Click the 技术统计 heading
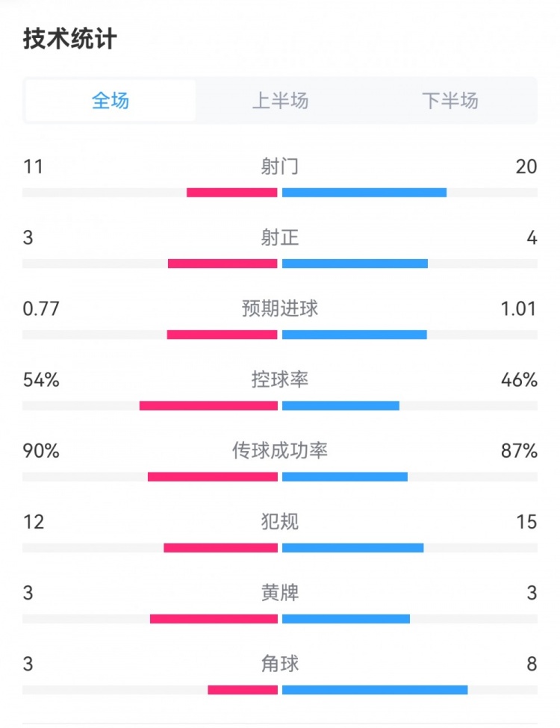 point(70,39)
